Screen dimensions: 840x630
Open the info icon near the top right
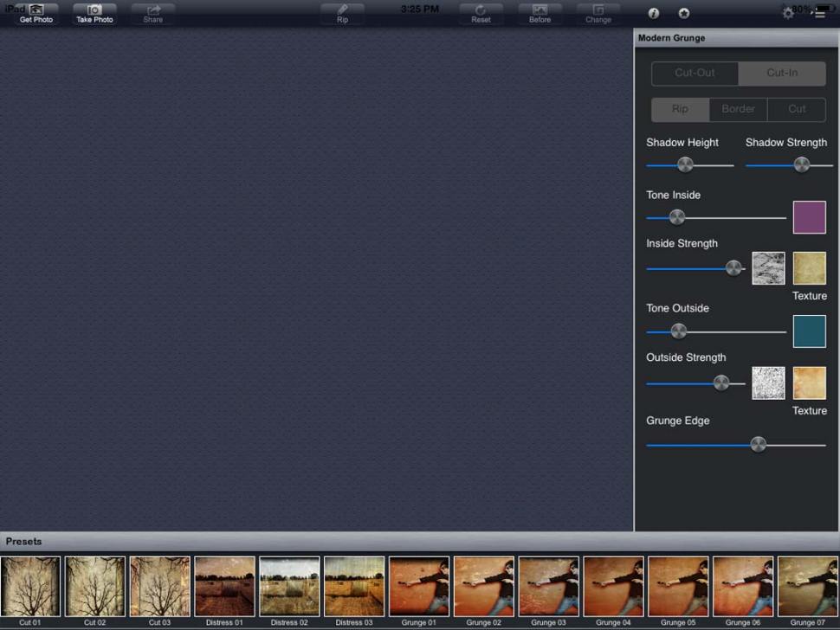tap(652, 14)
